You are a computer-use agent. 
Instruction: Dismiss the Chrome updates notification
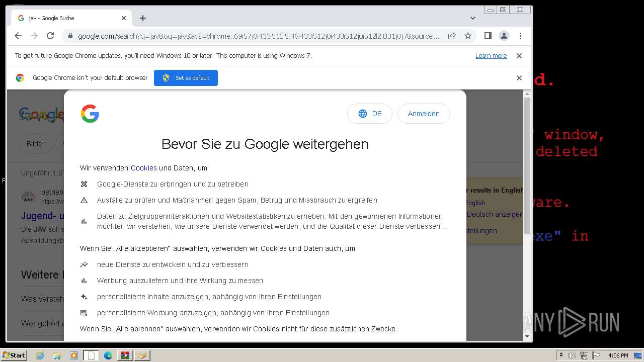(519, 56)
